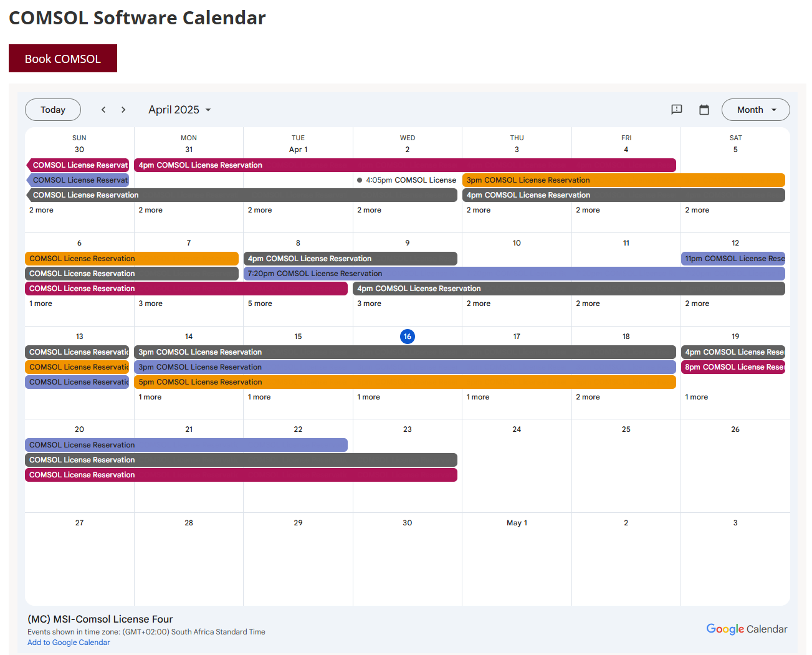This screenshot has width=812, height=655.
Task: Open the orange 5pm reservation on April 14
Action: coord(404,382)
